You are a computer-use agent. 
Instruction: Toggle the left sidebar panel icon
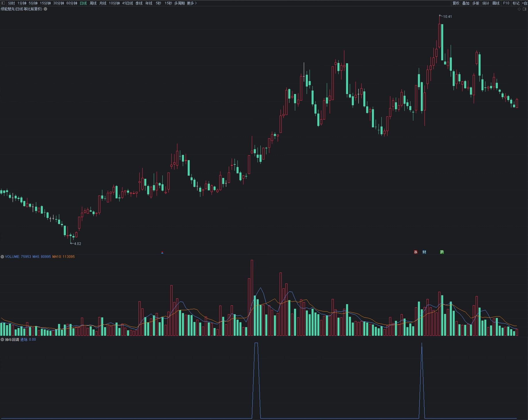pos(3,3)
